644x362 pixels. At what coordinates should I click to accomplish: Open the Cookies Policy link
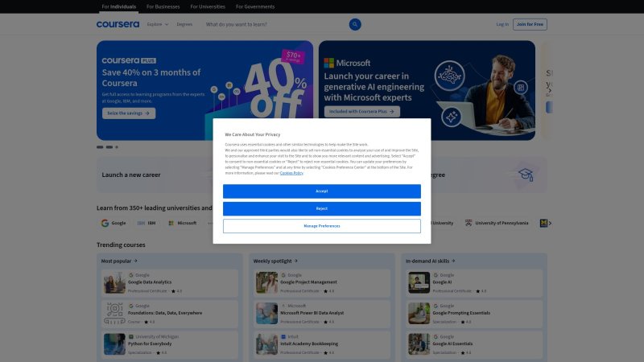click(x=291, y=173)
